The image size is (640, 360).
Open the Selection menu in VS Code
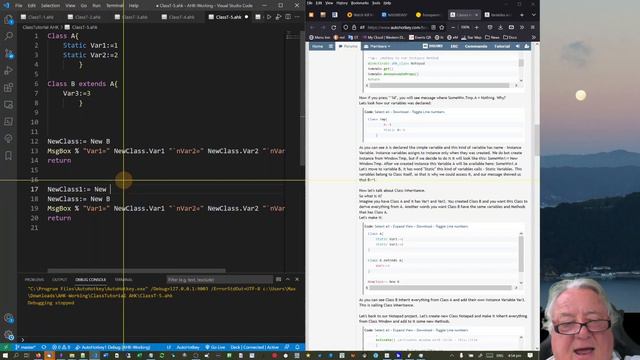click(x=51, y=6)
